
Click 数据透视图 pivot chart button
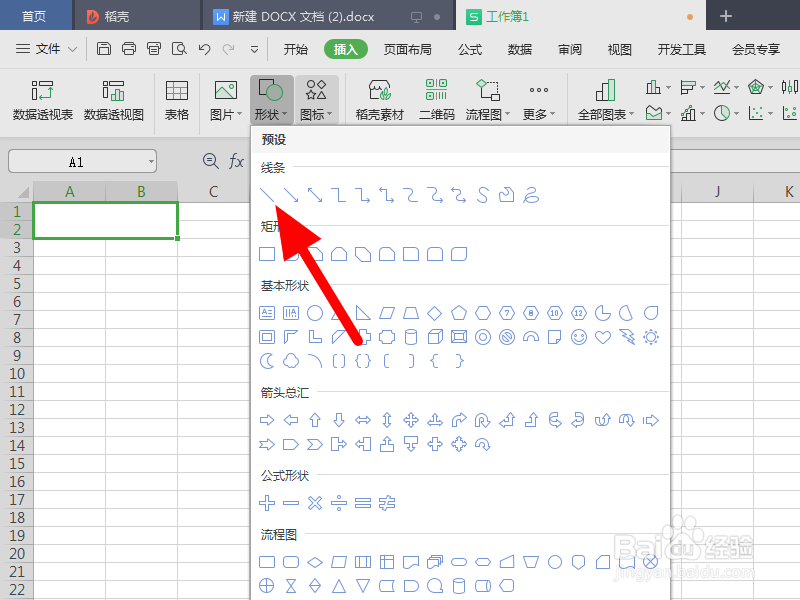pos(113,99)
